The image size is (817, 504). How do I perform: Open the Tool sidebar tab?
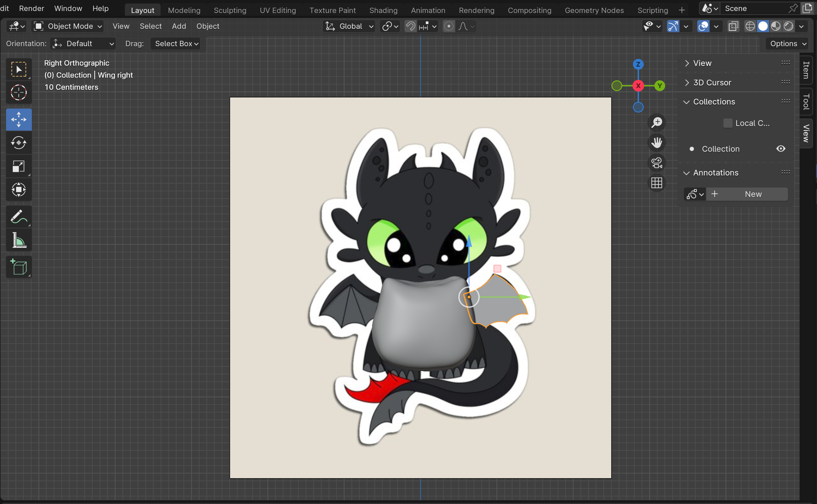(806, 102)
